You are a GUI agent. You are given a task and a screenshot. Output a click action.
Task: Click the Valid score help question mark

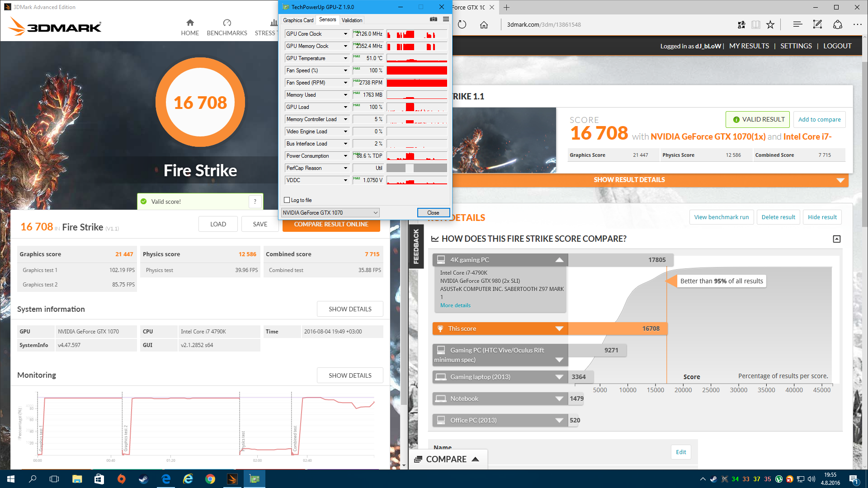click(255, 202)
